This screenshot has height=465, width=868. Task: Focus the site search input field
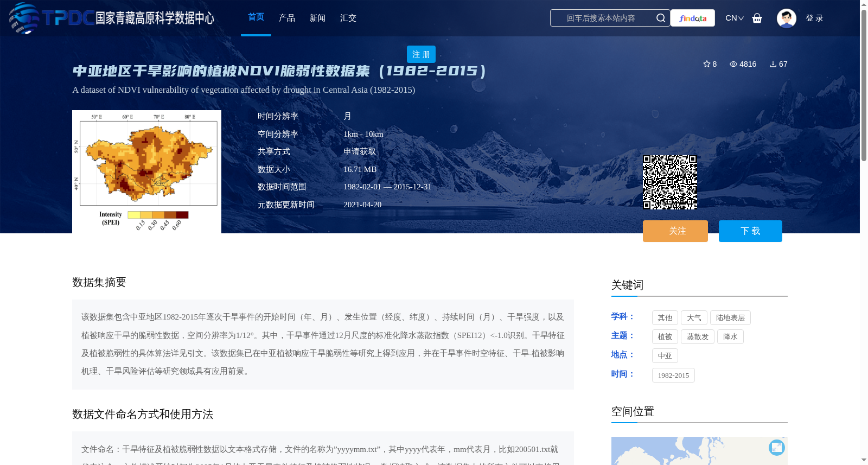601,18
